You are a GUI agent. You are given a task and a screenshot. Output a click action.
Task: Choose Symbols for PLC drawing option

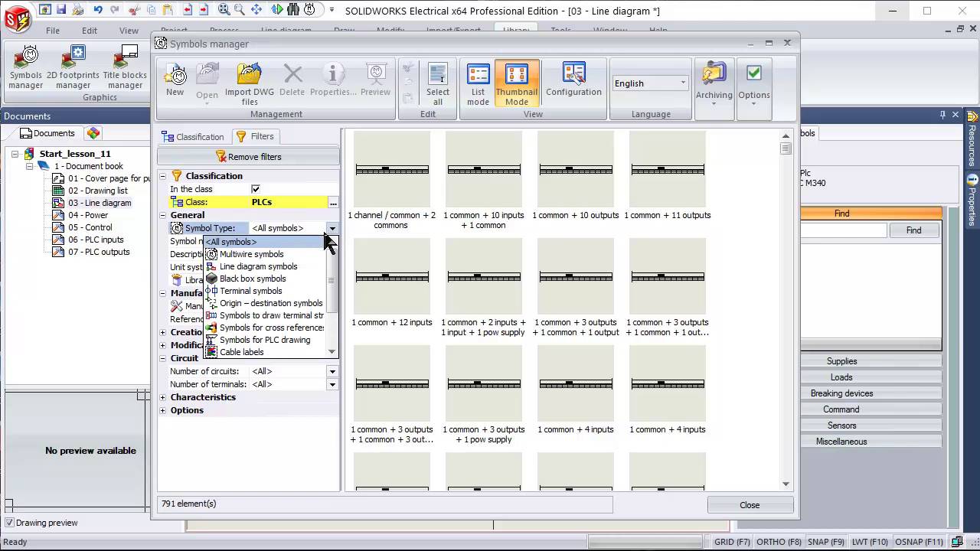[265, 340]
